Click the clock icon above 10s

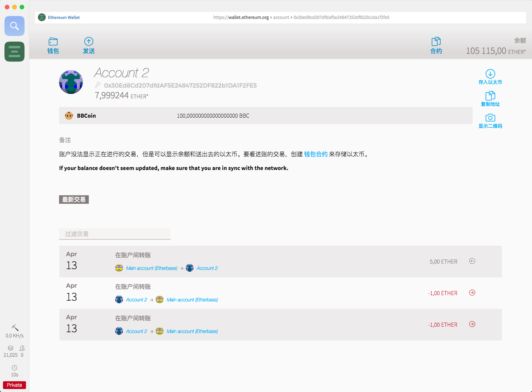click(14, 367)
